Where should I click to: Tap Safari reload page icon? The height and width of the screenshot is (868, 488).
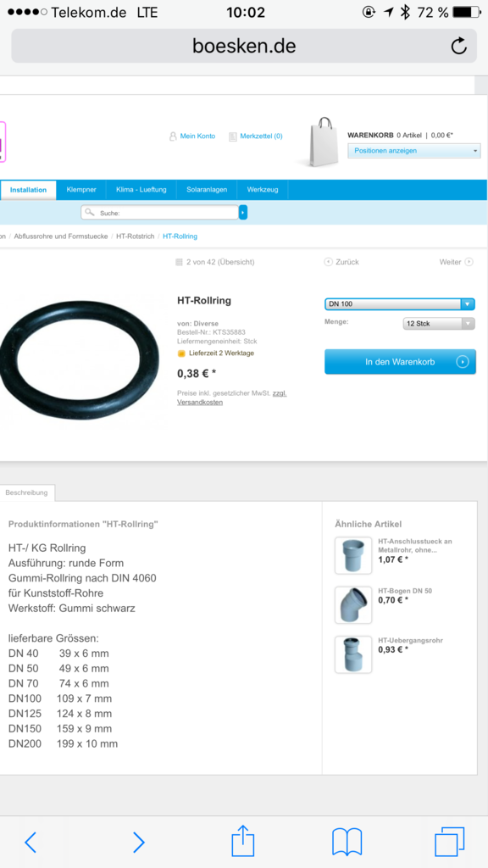(458, 46)
